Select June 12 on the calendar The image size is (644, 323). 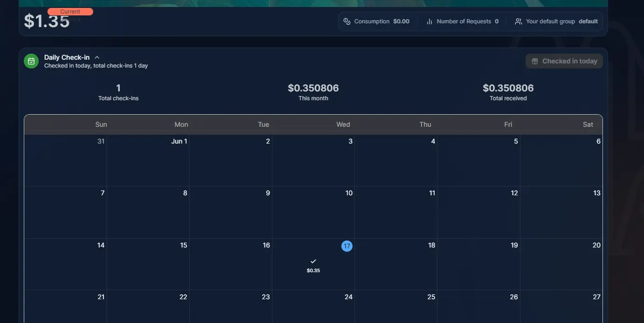[x=478, y=213]
